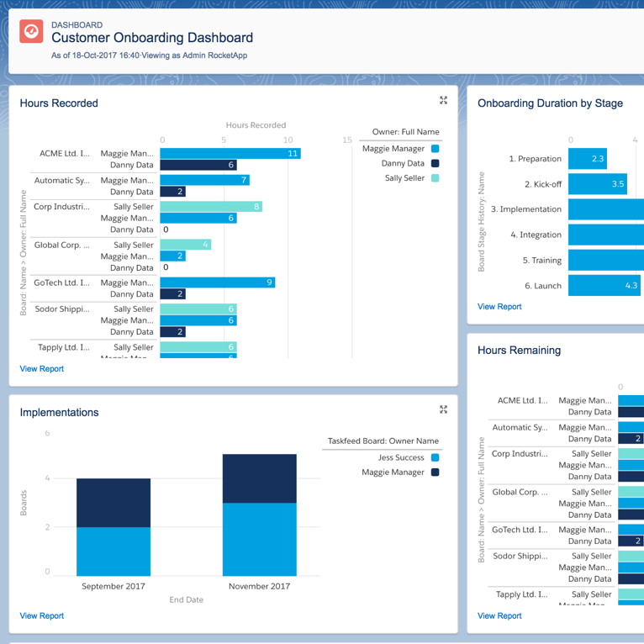Expand the Hours Recorded chart

pos(443,101)
